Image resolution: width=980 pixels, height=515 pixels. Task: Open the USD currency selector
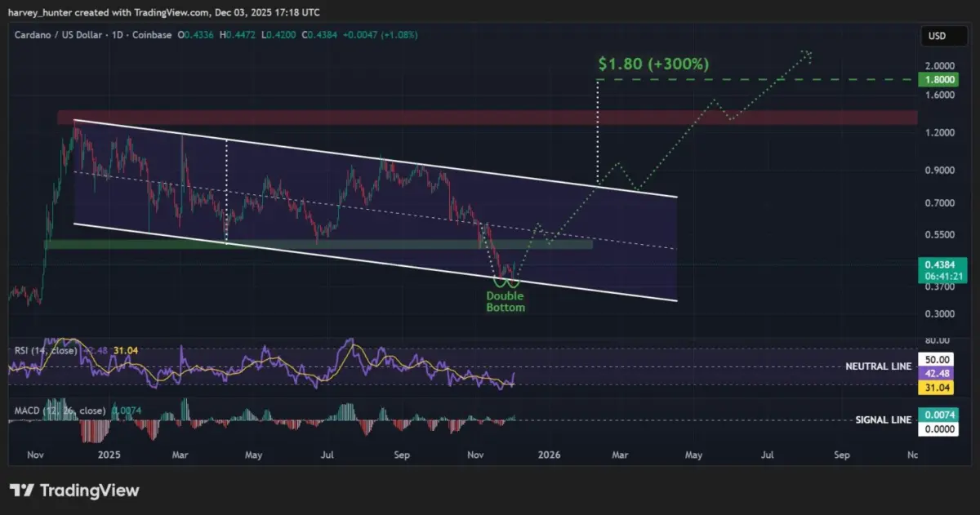tap(943, 35)
